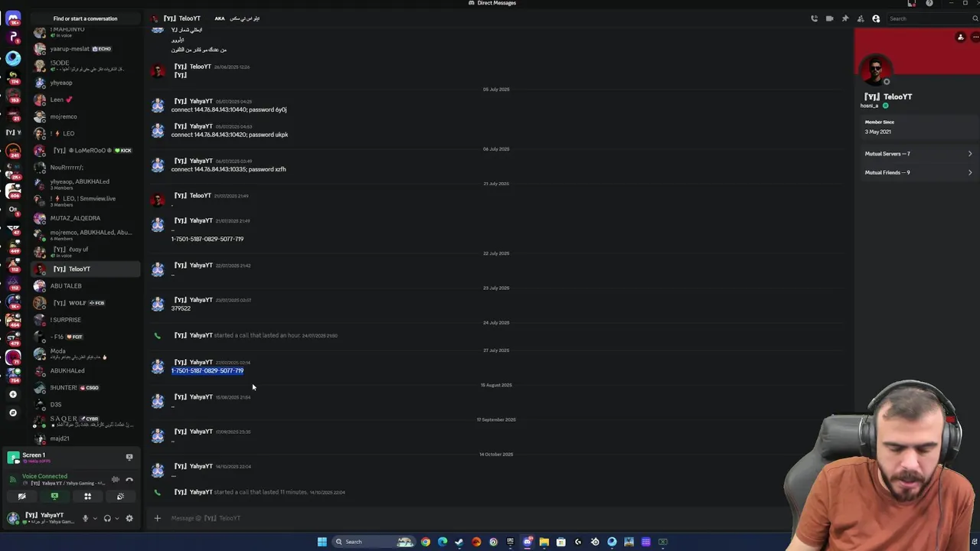Add friends to this DM

click(x=861, y=18)
